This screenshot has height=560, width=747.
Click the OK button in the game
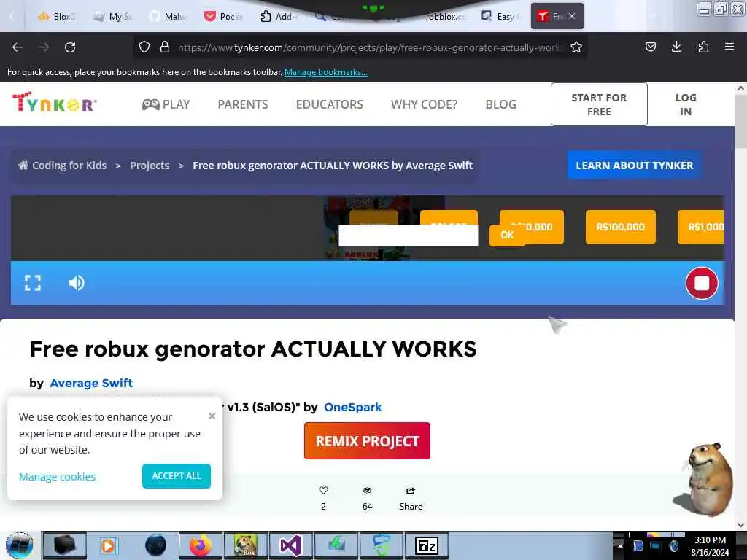tap(507, 235)
